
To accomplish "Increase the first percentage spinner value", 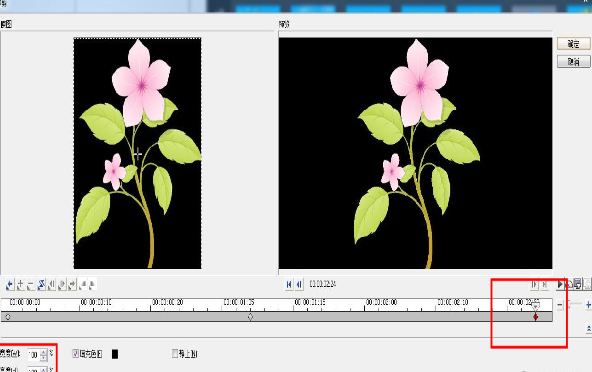I will pyautogui.click(x=43, y=352).
